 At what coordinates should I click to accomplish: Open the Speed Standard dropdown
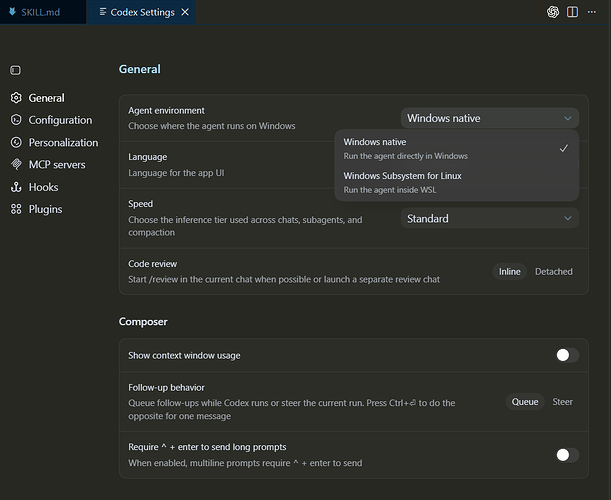(x=490, y=219)
